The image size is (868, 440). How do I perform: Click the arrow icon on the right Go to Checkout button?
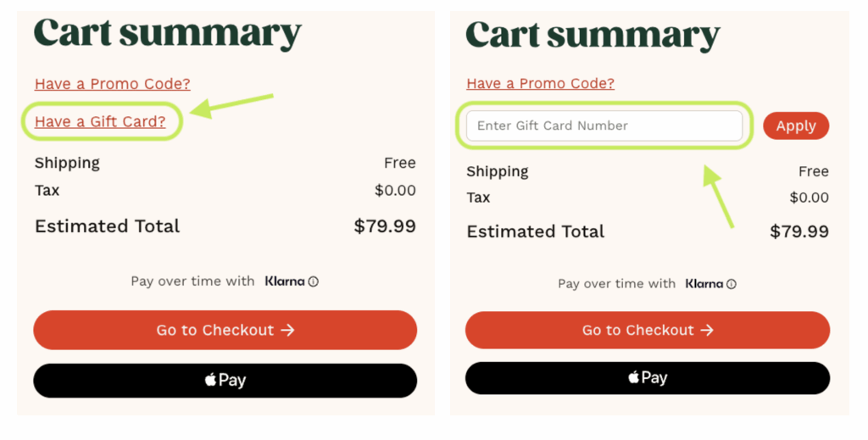click(707, 330)
